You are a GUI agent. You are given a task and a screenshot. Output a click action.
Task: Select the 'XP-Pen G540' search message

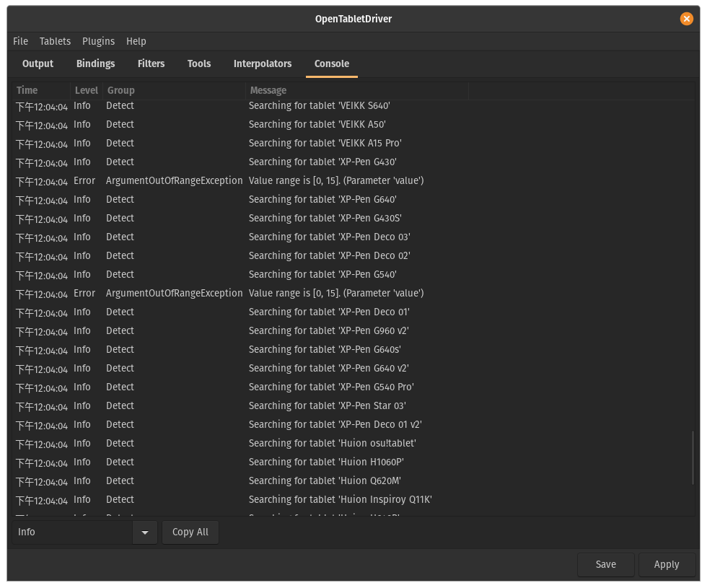coord(322,275)
